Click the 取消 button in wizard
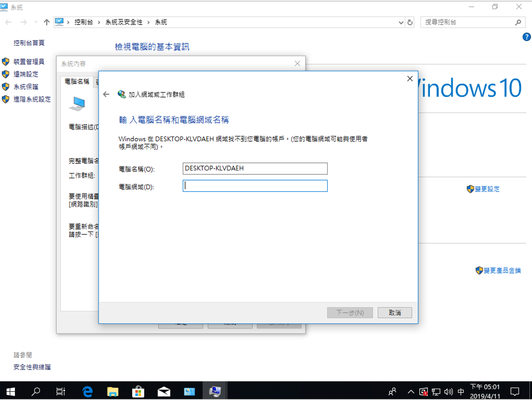The width and height of the screenshot is (532, 400). 395,313
